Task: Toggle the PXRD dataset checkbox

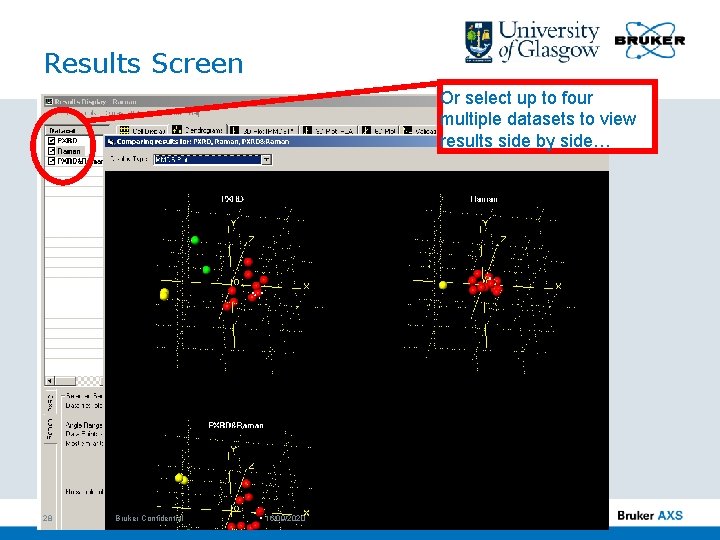Action: pyautogui.click(x=51, y=141)
